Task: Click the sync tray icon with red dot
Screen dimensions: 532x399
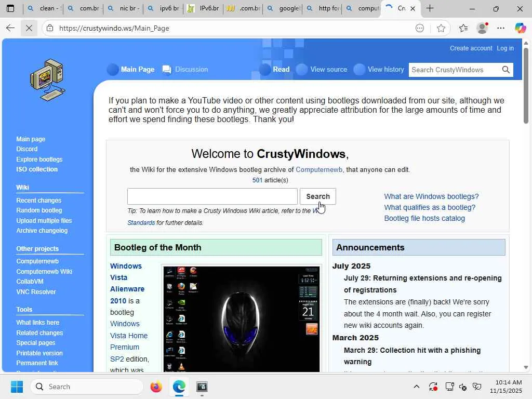Action: point(433,387)
